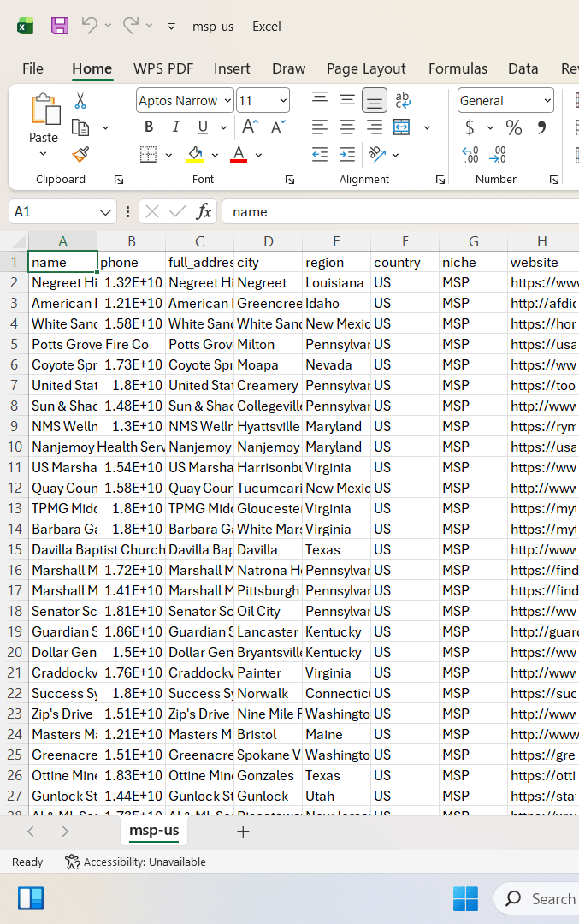Image resolution: width=579 pixels, height=924 pixels.
Task: Switch to the Draw tab
Action: (x=288, y=68)
